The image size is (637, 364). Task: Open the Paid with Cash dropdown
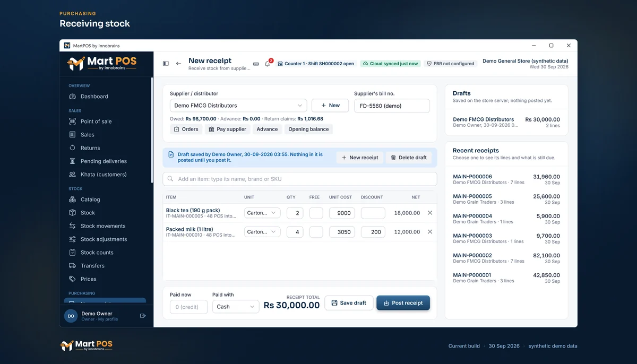coord(236,307)
